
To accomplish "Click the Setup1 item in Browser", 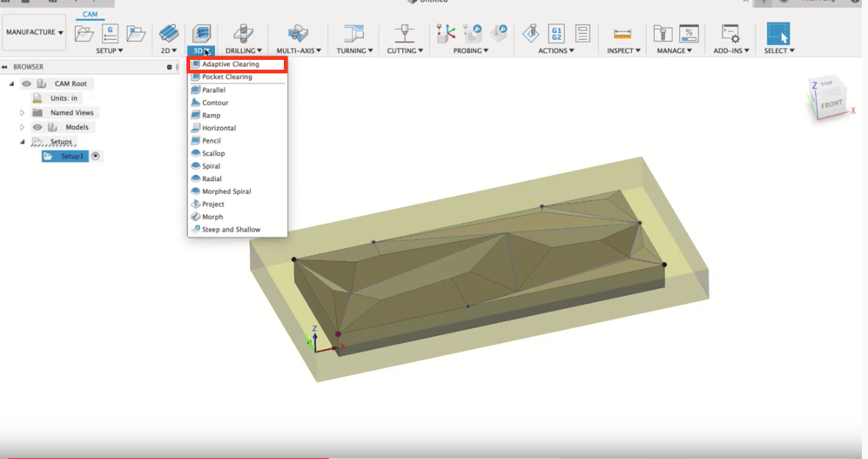I will coord(72,156).
